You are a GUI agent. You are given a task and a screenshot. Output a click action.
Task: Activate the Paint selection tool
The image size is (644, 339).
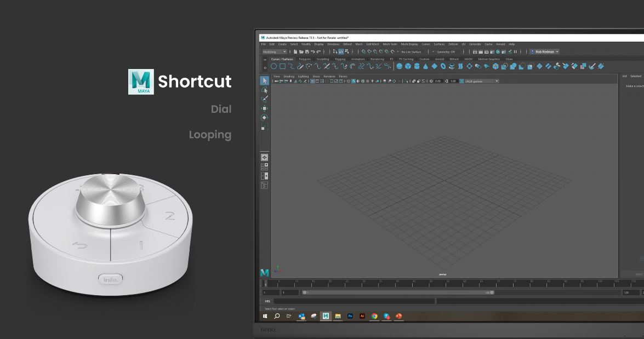tap(265, 99)
